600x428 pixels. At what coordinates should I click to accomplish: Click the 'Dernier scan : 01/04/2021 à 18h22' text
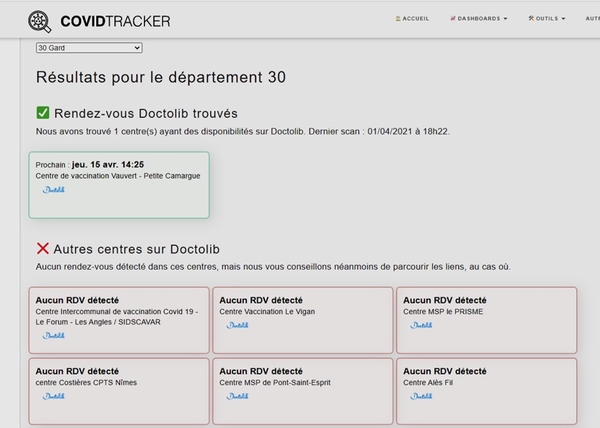pyautogui.click(x=379, y=132)
